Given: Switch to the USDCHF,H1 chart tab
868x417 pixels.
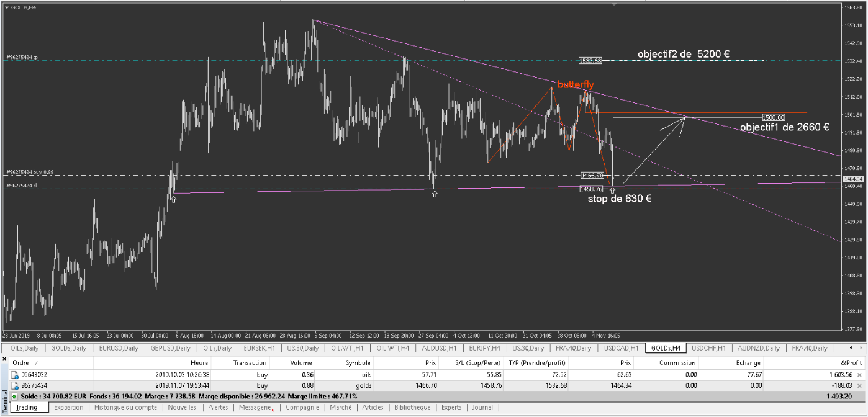Looking at the screenshot, I should (x=710, y=348).
